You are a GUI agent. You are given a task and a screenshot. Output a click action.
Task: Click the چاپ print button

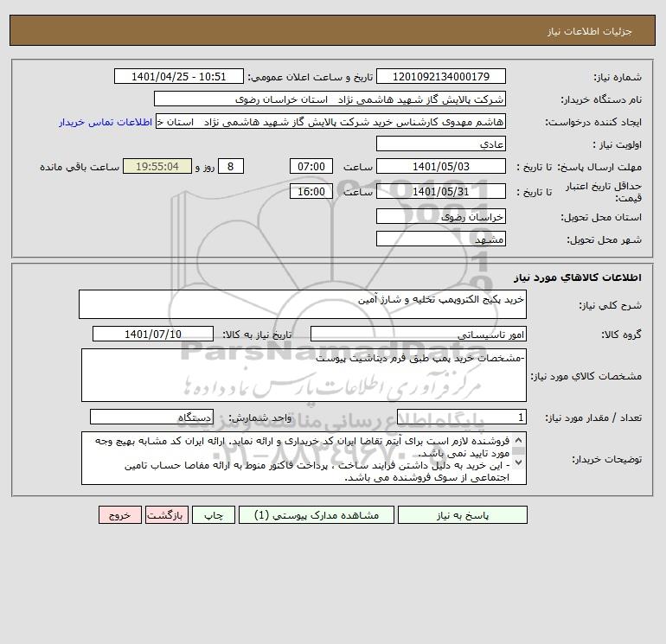coord(214,515)
